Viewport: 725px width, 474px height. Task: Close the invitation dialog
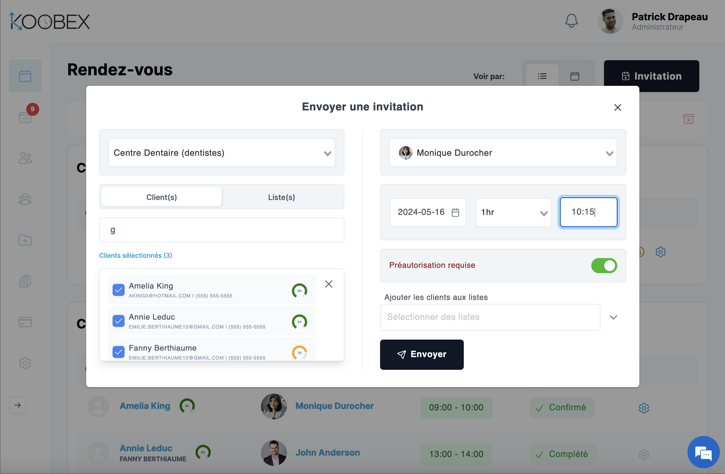click(x=617, y=107)
